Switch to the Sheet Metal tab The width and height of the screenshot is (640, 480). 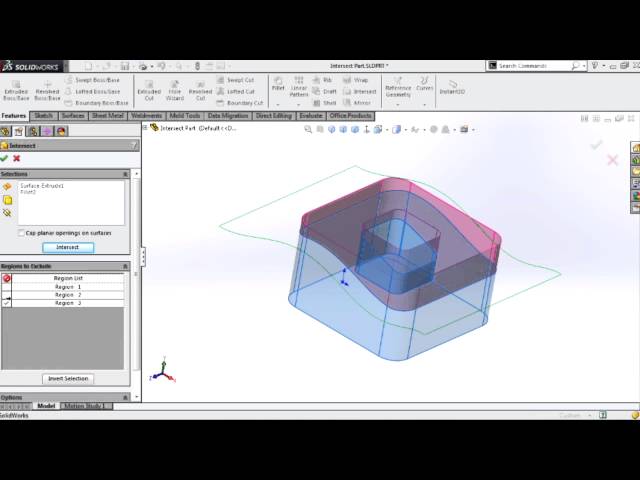coord(108,116)
